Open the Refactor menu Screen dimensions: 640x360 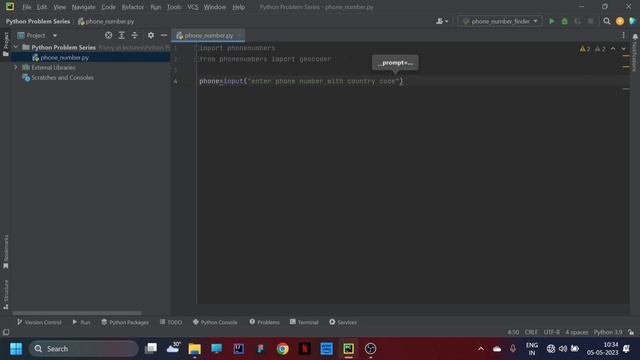click(x=133, y=7)
